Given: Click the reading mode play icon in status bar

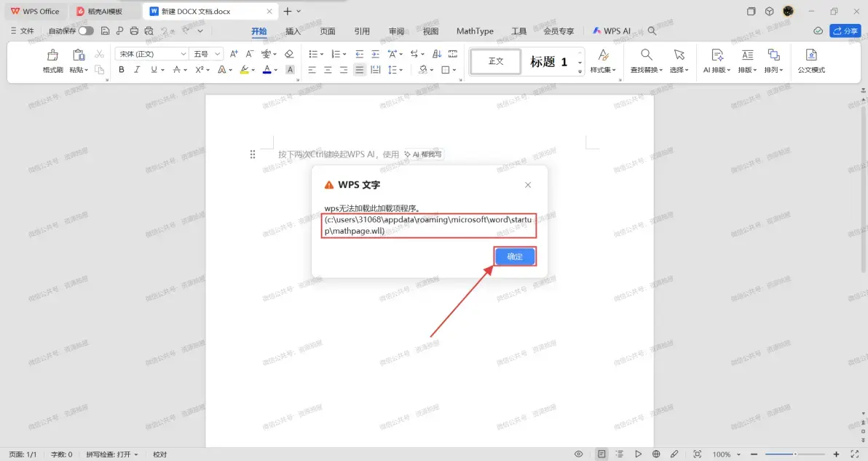Looking at the screenshot, I should pyautogui.click(x=638, y=454).
